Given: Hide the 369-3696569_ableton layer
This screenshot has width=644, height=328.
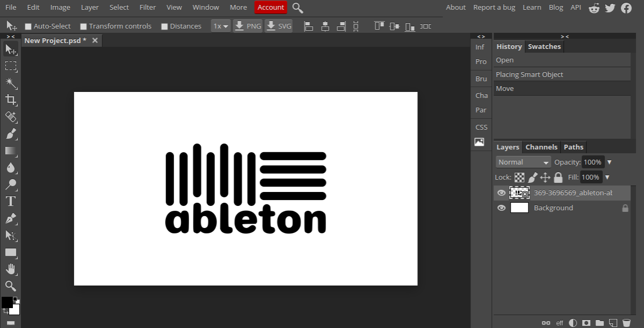Looking at the screenshot, I should (502, 193).
